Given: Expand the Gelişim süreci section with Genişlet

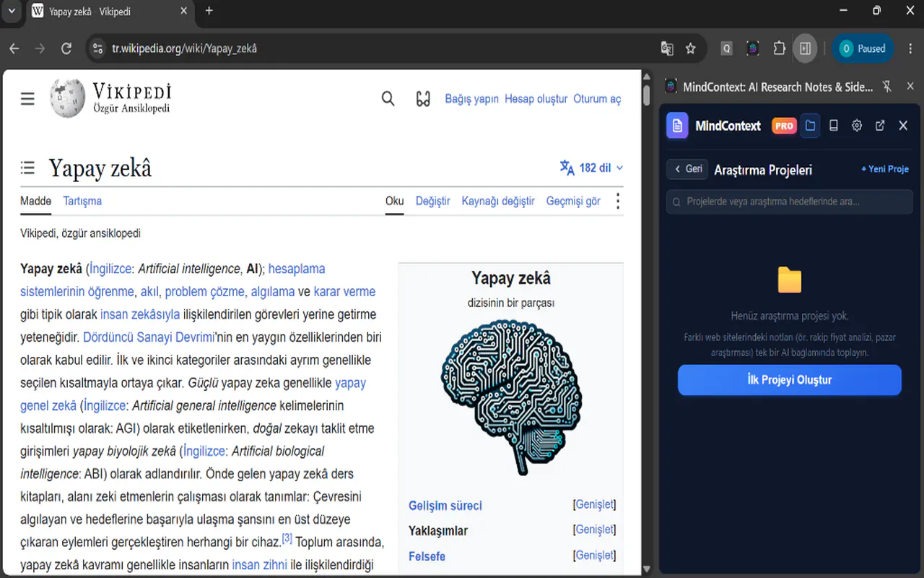Looking at the screenshot, I should 595,504.
